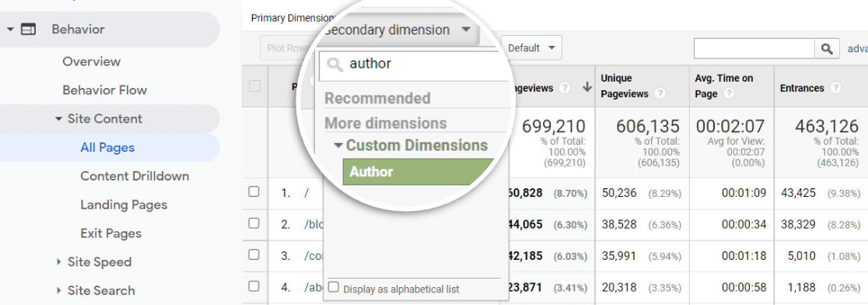Toggle Display as alphabetical list checkbox
868x305 pixels.
point(333,287)
